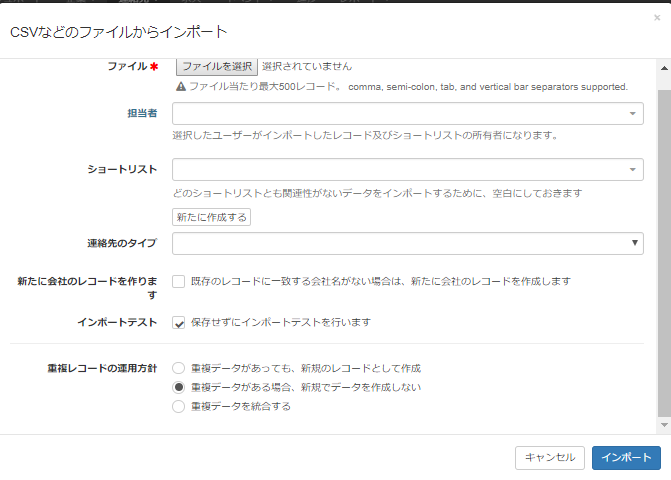Screen dimensions: 671x480
Task: Click the 新たに作成する button
Action: (x=211, y=217)
